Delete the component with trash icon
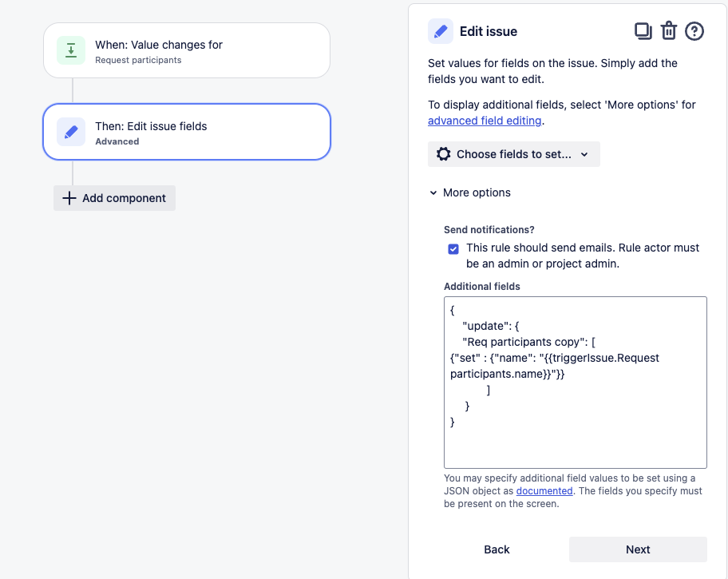This screenshot has width=728, height=579. [x=669, y=31]
